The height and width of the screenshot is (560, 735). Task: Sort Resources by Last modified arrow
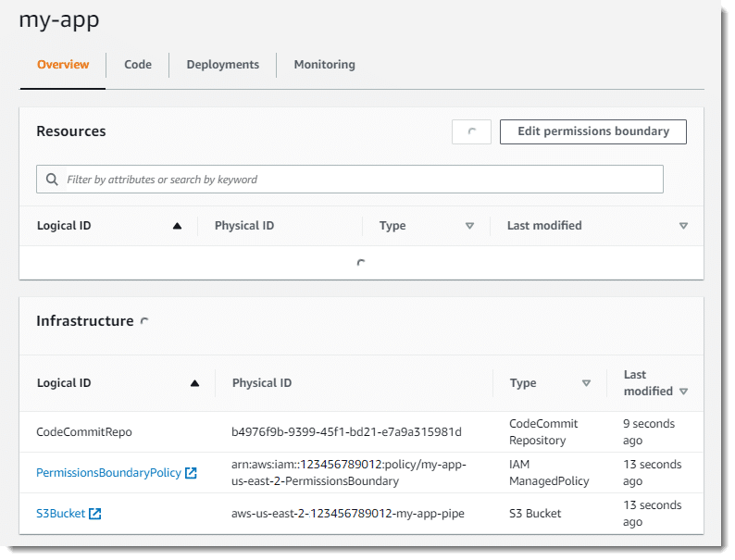pyautogui.click(x=683, y=226)
